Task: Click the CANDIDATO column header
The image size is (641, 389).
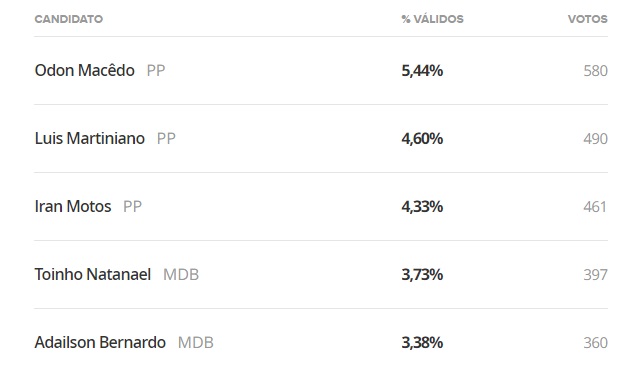Action: (x=69, y=19)
